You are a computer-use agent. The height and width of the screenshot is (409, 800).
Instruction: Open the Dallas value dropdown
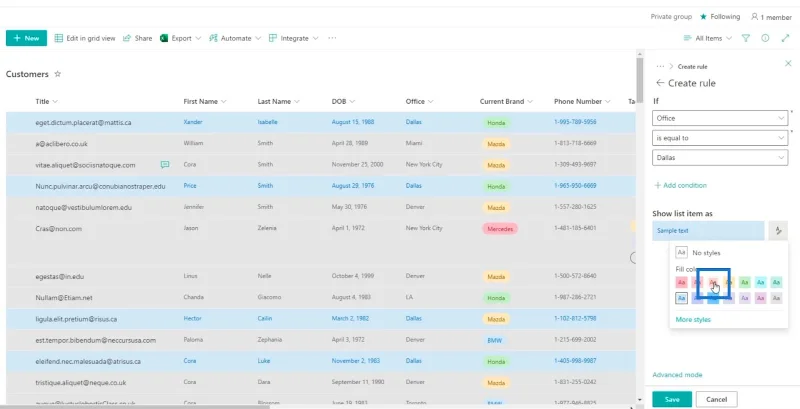pyautogui.click(x=720, y=158)
